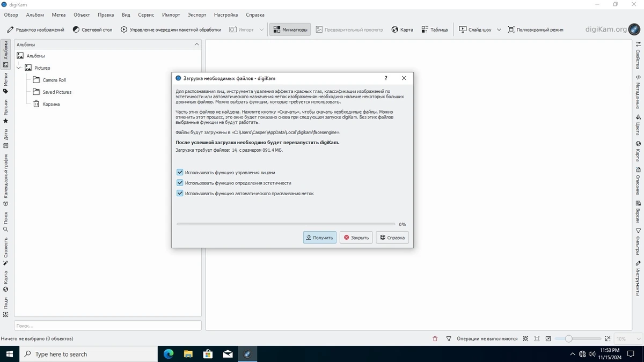Open the Альбом menu
The image size is (644, 362).
pos(35,14)
